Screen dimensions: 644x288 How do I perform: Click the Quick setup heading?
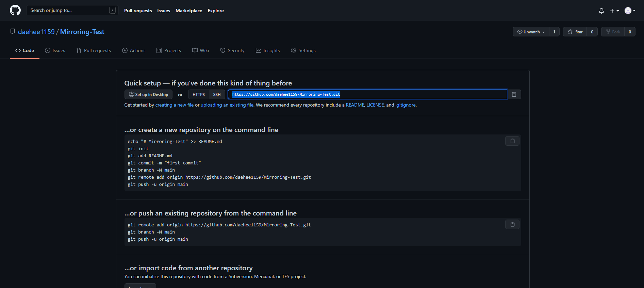pos(208,83)
